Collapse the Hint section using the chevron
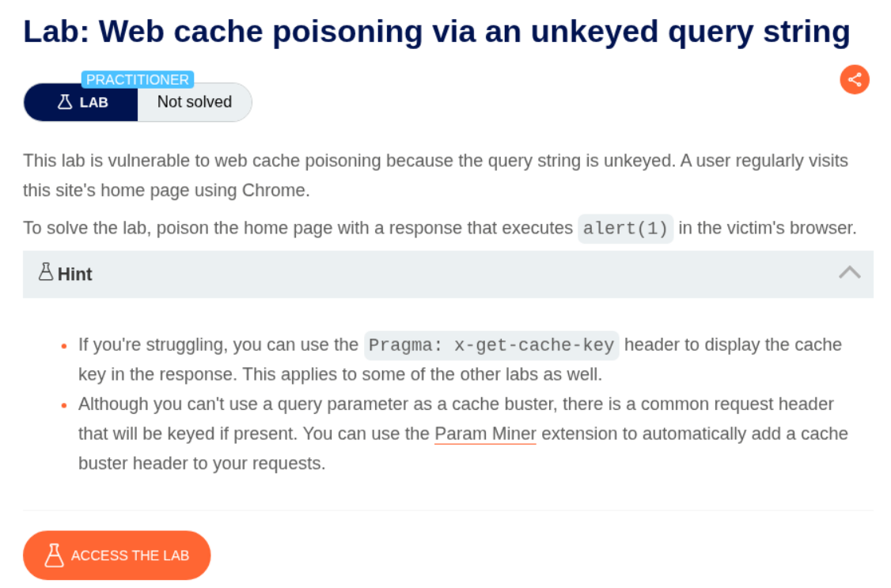The image size is (891, 588). click(x=849, y=273)
